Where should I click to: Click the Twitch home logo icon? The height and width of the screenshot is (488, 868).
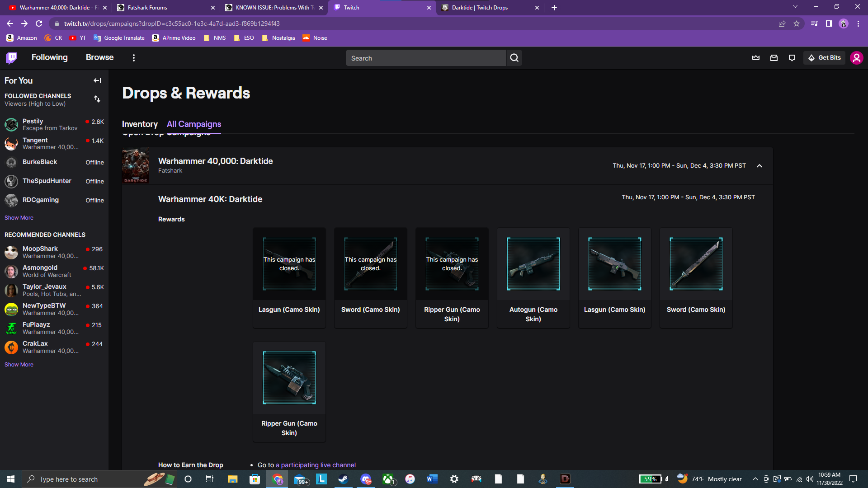point(11,58)
